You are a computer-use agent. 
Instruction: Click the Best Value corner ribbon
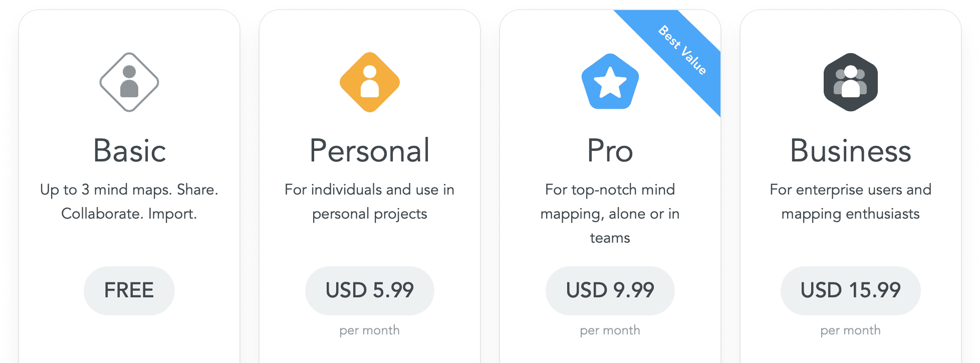coord(676,55)
